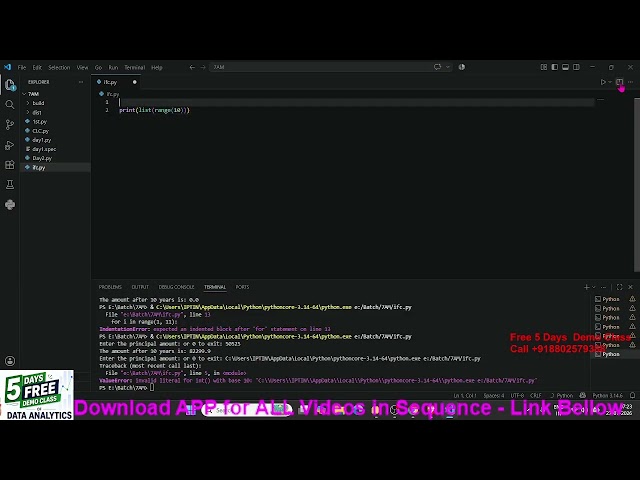Open the Python extension view in the activity bar
This screenshot has width=640, height=480.
[x=10, y=204]
